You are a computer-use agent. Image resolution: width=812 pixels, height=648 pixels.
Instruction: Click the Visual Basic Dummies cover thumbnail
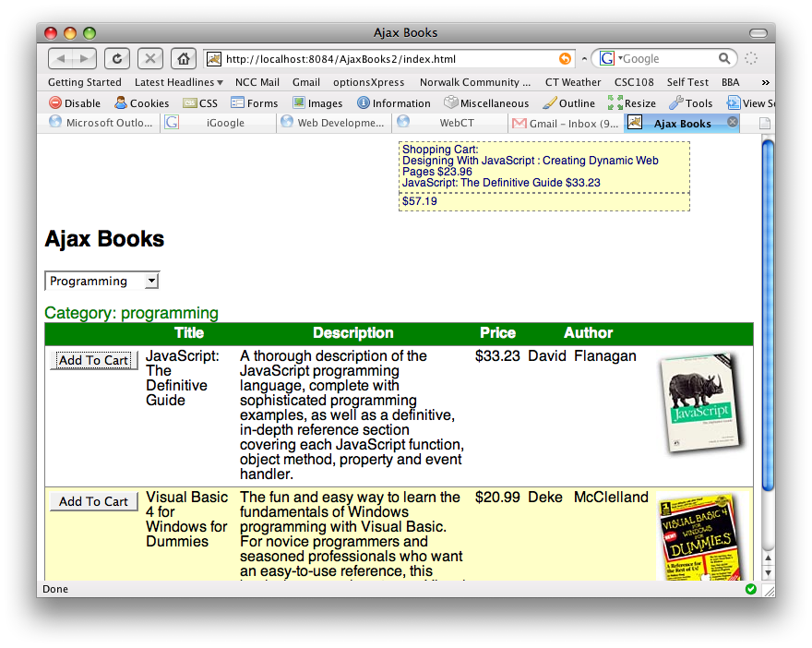[700, 536]
